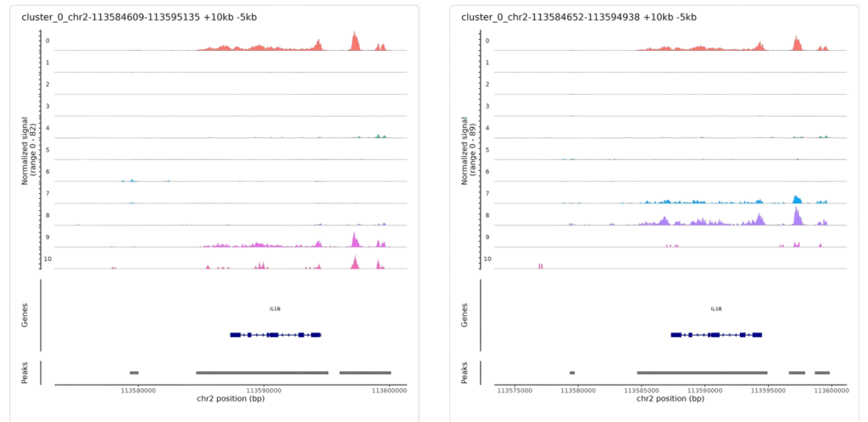Click the small peak bar near 113580000 in left plot
This screenshot has height=422, width=868.
134,372
